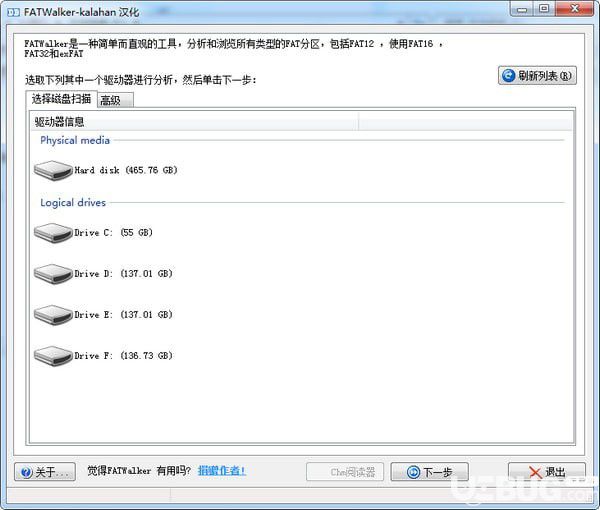This screenshot has height=510, width=600.
Task: Open the 关于 (About) dialog
Action: [45, 472]
